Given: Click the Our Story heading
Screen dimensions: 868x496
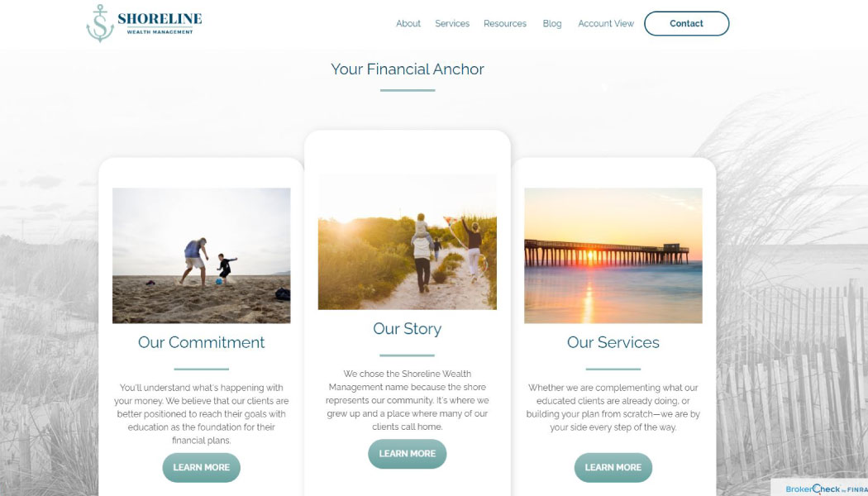Looking at the screenshot, I should 407,329.
